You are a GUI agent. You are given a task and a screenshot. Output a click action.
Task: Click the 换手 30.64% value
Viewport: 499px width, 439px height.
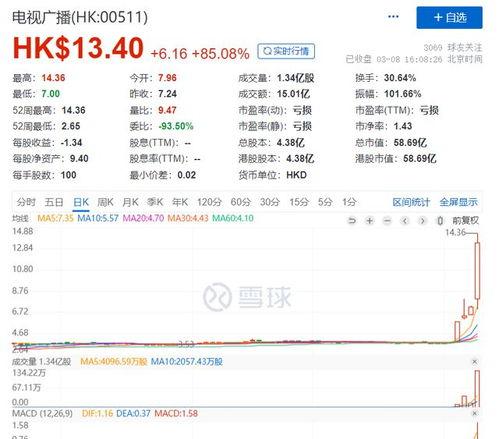pyautogui.click(x=400, y=78)
